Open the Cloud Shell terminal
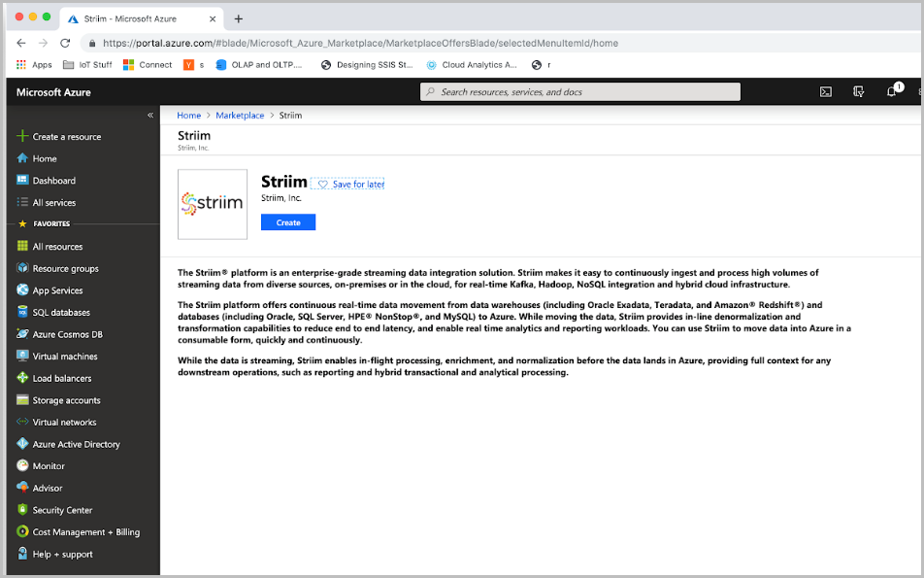924x578 pixels. click(x=825, y=91)
